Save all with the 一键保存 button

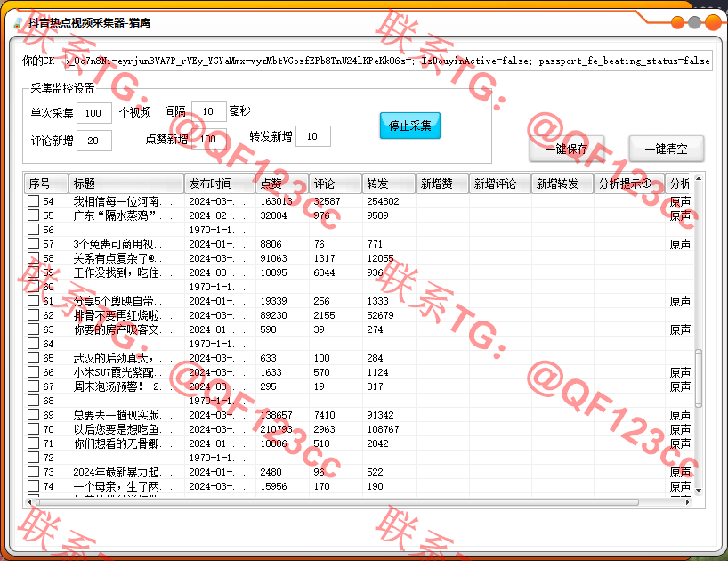(566, 149)
